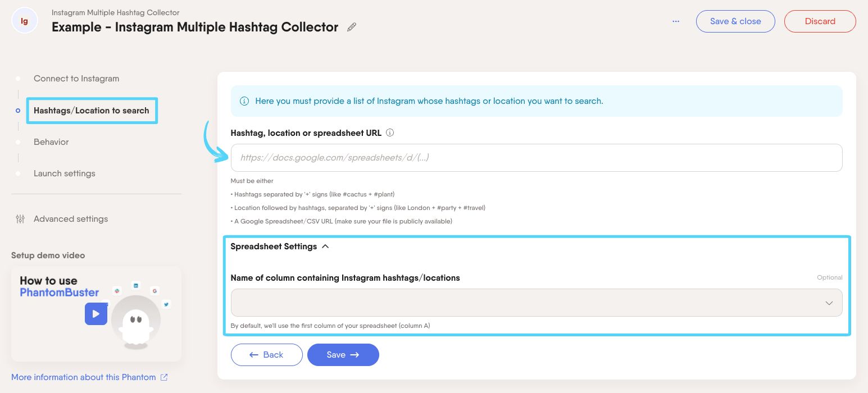Open the three-dot options menu
The height and width of the screenshot is (393, 868).
click(675, 21)
